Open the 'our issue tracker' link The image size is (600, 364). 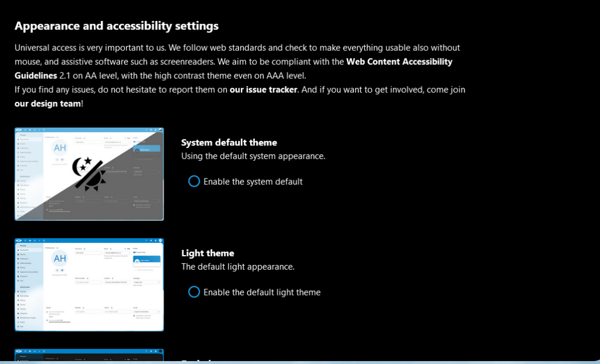point(264,90)
